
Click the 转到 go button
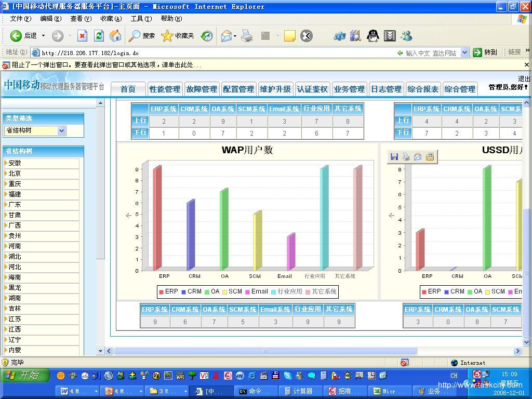coord(485,52)
